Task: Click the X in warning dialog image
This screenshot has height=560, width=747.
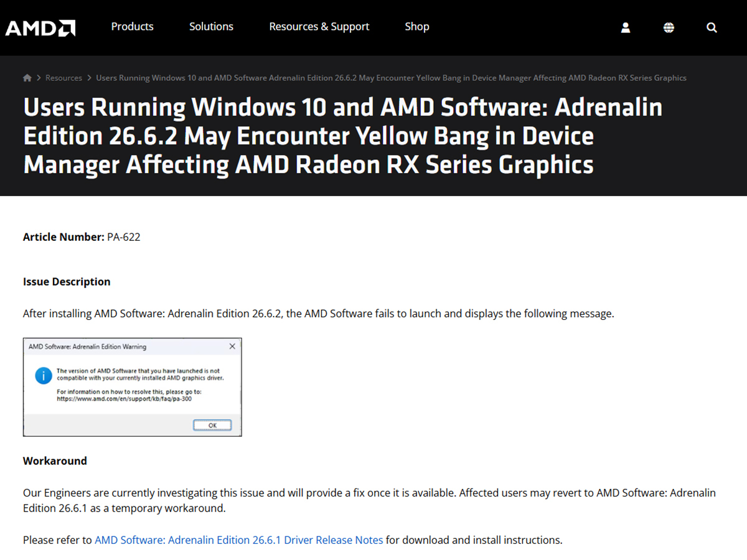Action: 232,346
